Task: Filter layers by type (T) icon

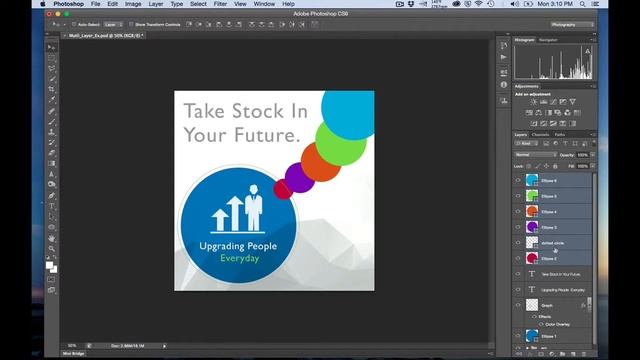Action: pyautogui.click(x=565, y=144)
